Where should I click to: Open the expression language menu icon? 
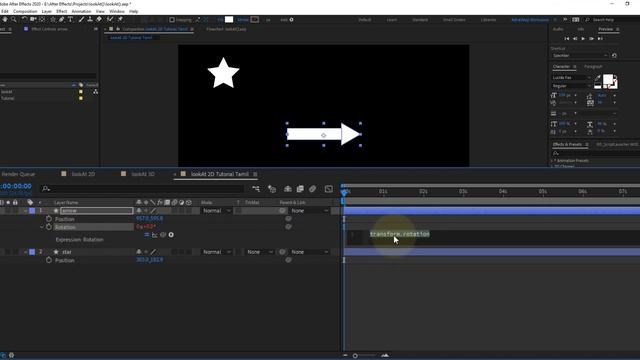point(171,235)
